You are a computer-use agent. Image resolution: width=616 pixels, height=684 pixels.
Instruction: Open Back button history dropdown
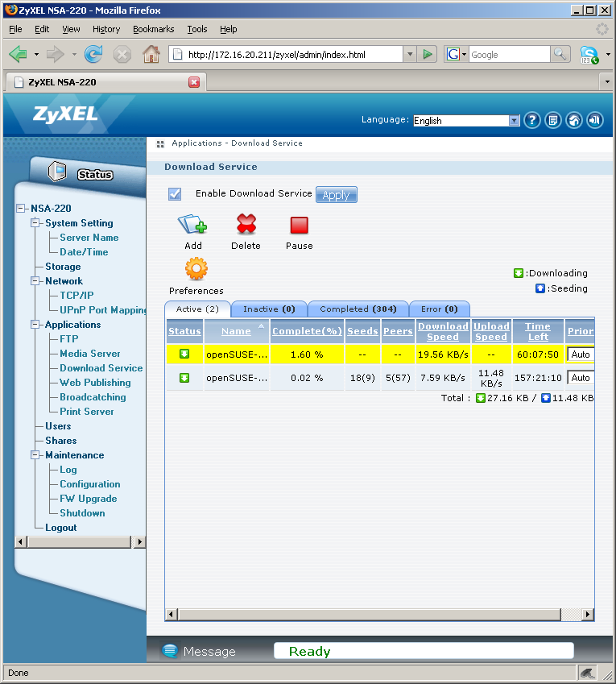tap(36, 55)
